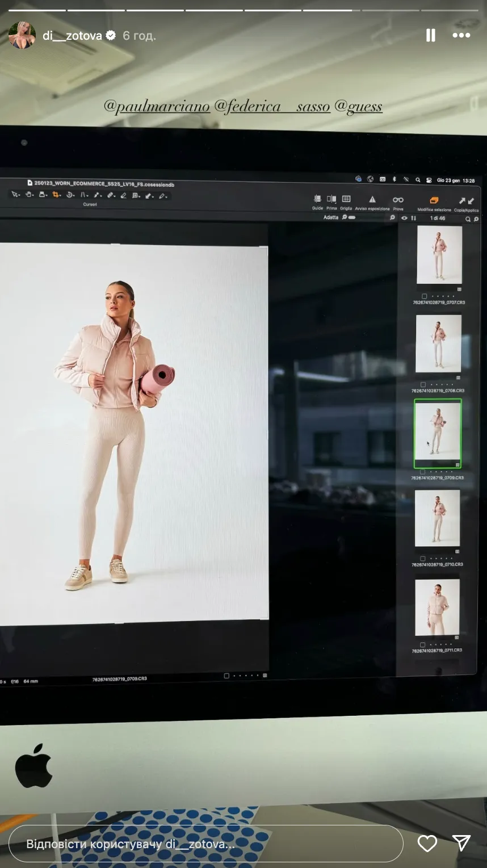Click the reply to di__zotova message field
Screen dimensions: 487x868
[x=204, y=844]
